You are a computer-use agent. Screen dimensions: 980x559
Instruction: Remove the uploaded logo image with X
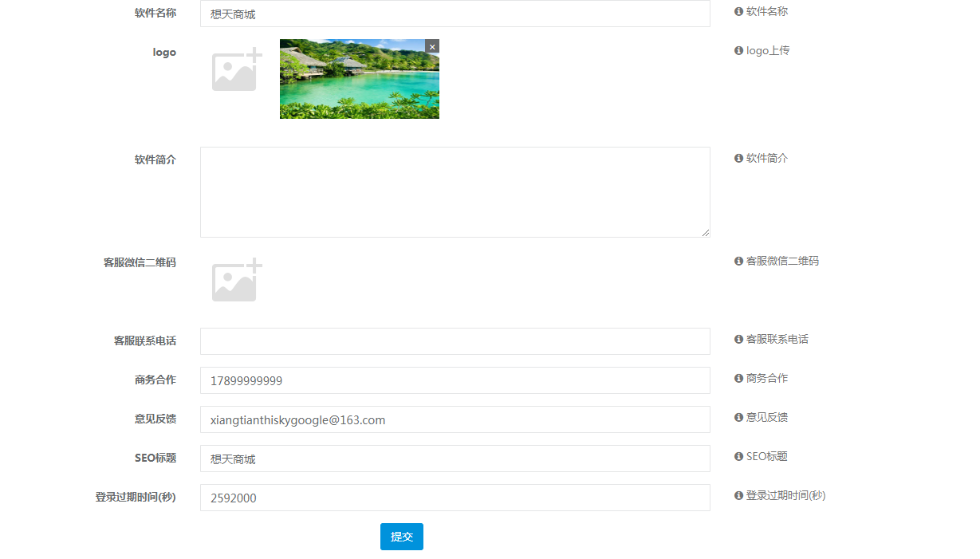click(432, 46)
